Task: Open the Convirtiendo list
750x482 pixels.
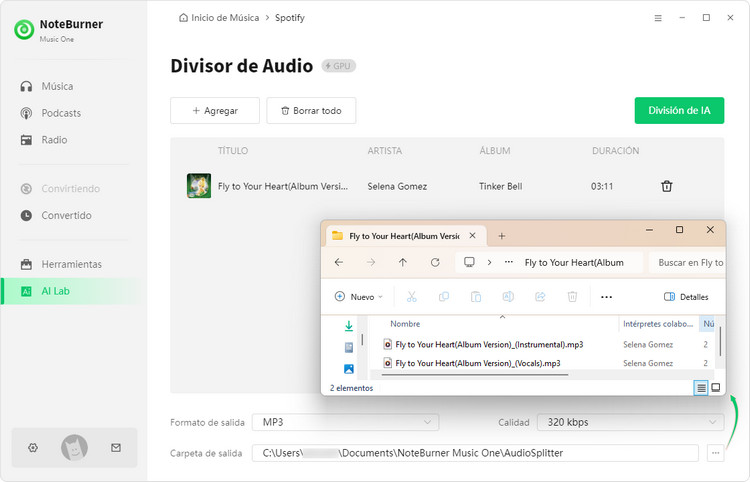Action: [60, 188]
